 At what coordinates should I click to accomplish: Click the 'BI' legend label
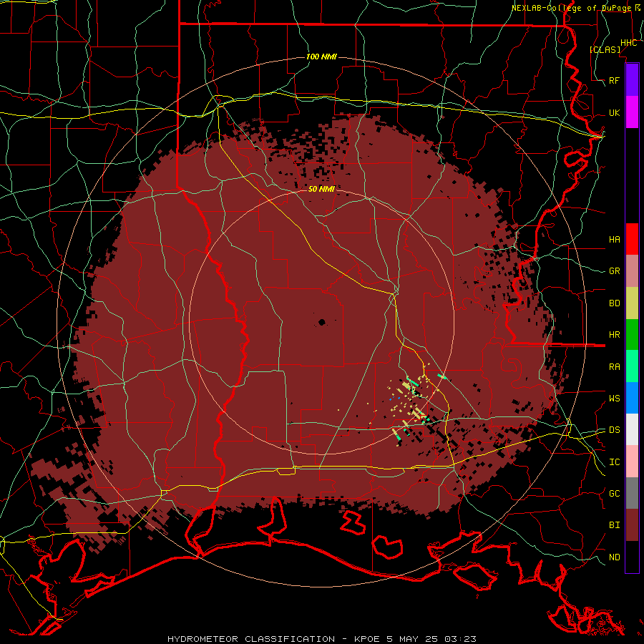(614, 525)
